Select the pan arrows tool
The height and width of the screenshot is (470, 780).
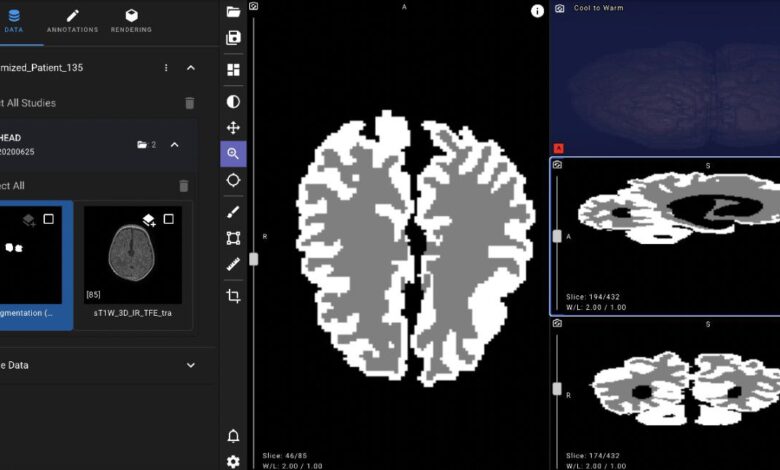(x=233, y=128)
